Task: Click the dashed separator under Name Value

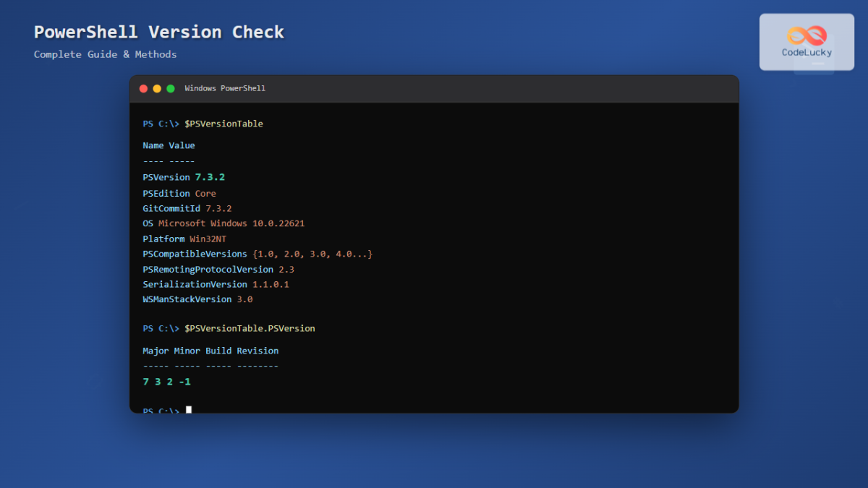Action: point(169,160)
